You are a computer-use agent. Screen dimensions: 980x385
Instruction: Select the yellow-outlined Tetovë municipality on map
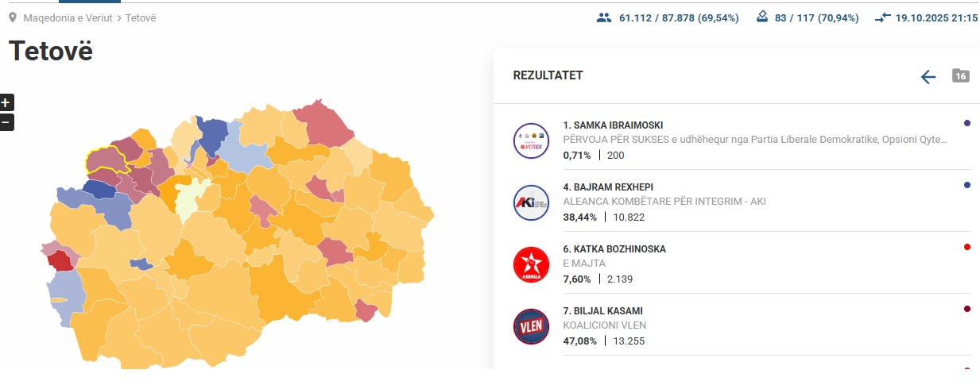(107, 160)
